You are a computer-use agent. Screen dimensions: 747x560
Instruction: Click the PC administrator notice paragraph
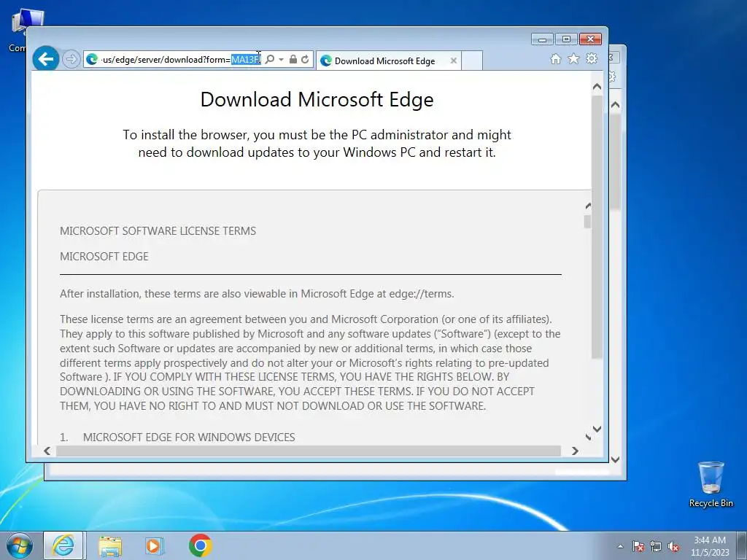(317, 144)
